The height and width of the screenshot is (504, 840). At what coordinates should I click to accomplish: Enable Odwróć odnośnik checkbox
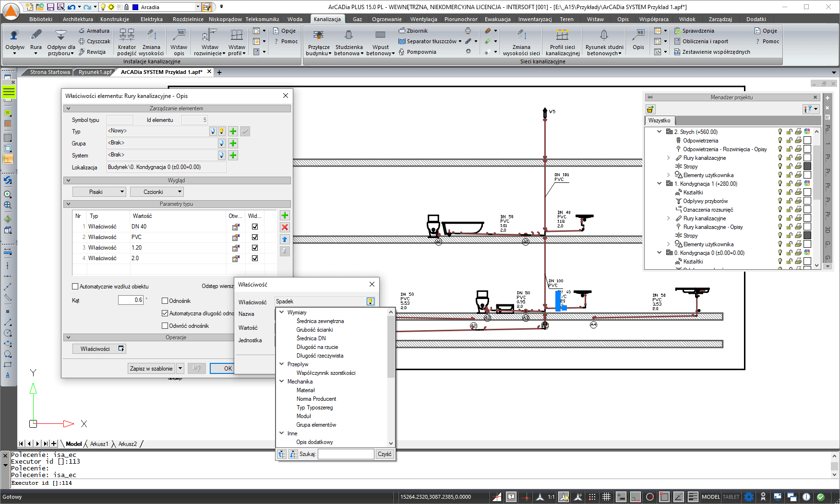coord(165,326)
